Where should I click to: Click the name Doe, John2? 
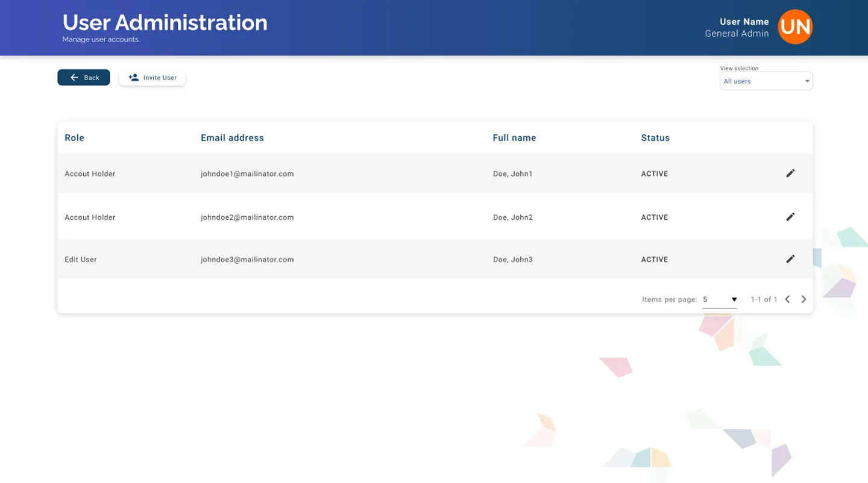tap(513, 217)
